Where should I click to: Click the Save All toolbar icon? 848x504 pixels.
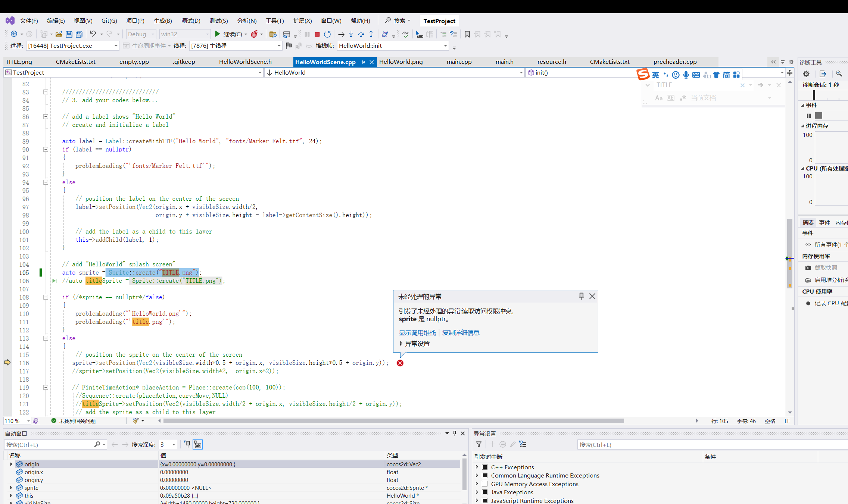pyautogui.click(x=79, y=34)
